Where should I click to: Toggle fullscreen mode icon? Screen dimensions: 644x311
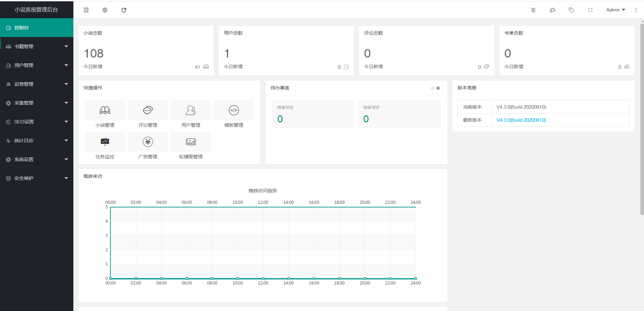point(590,10)
